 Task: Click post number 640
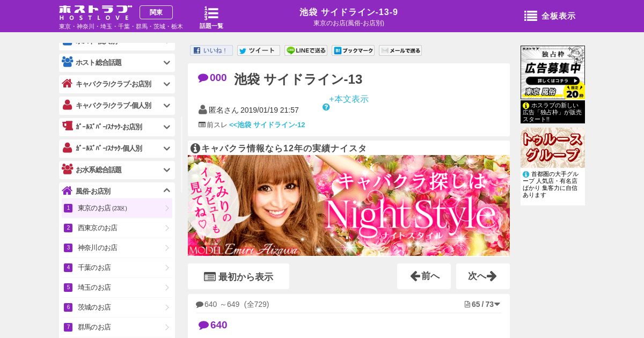(x=213, y=325)
